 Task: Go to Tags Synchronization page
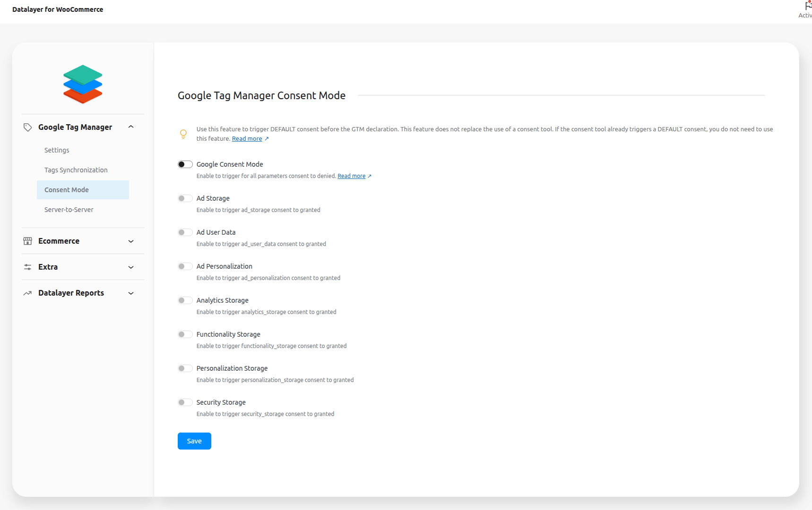coord(76,170)
